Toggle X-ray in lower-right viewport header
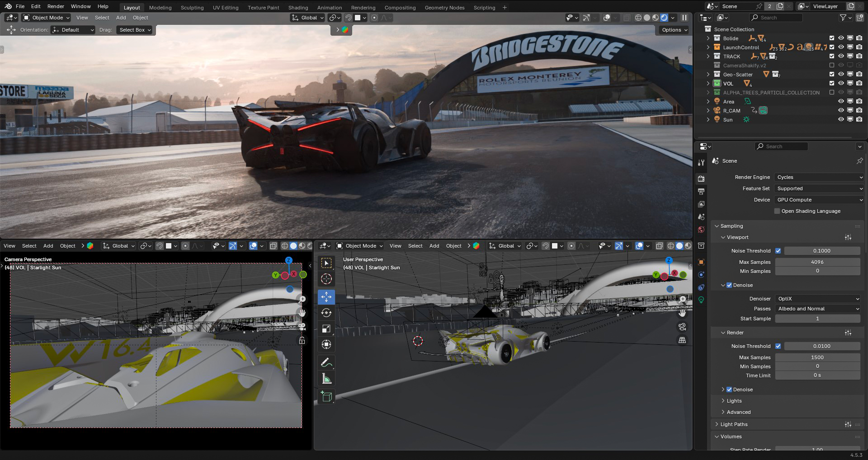 point(660,246)
